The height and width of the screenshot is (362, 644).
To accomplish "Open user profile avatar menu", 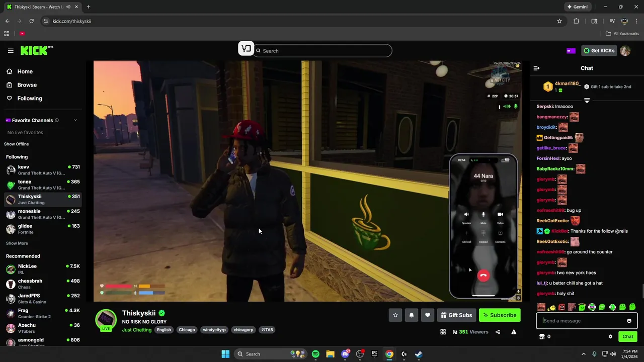I will [x=625, y=51].
